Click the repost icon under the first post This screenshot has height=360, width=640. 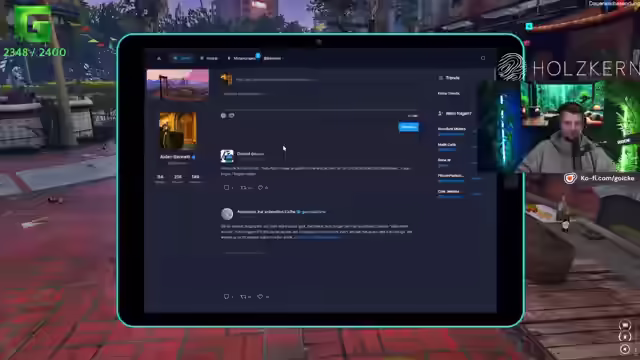(243, 187)
